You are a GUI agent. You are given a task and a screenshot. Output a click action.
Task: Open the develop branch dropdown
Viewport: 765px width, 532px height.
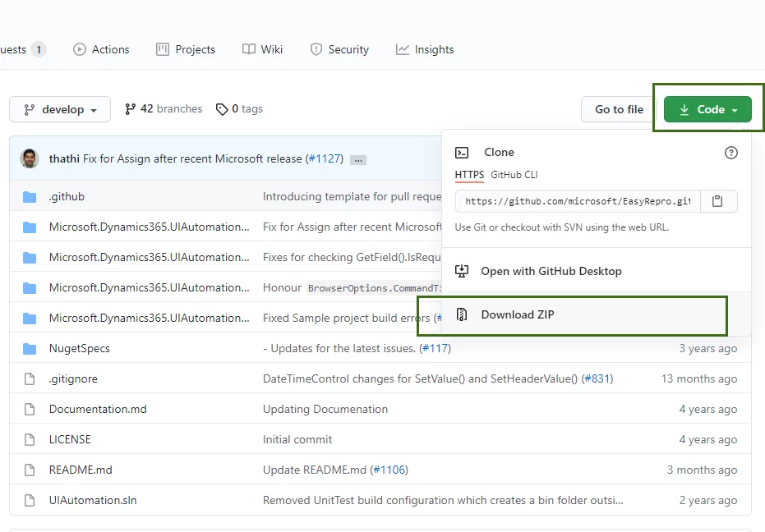(60, 109)
